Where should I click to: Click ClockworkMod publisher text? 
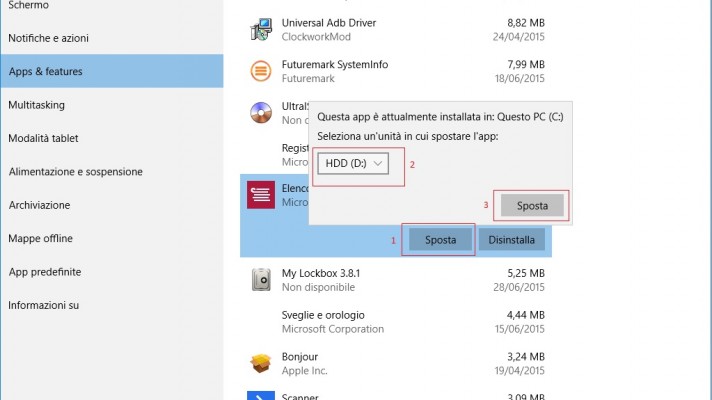coord(316,37)
